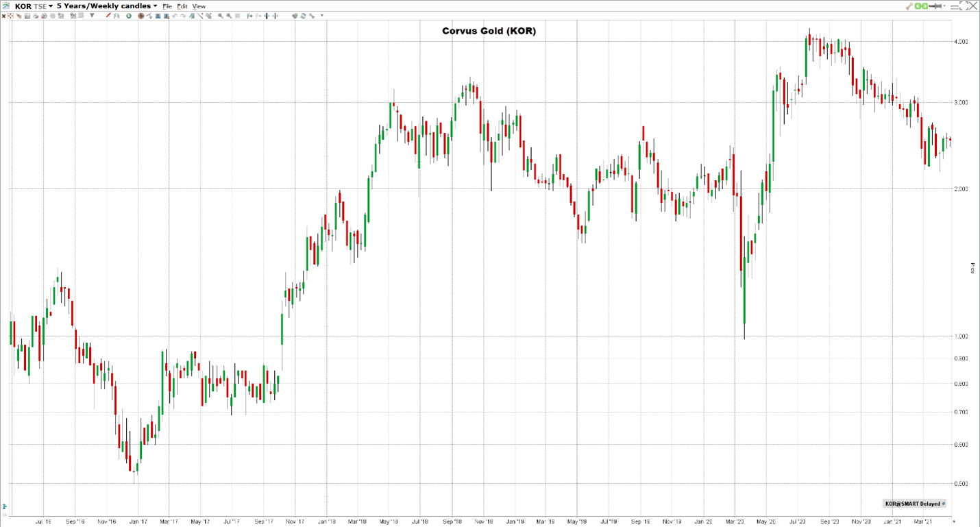Open the Edit menu
This screenshot has width=980, height=527.
pos(182,6)
